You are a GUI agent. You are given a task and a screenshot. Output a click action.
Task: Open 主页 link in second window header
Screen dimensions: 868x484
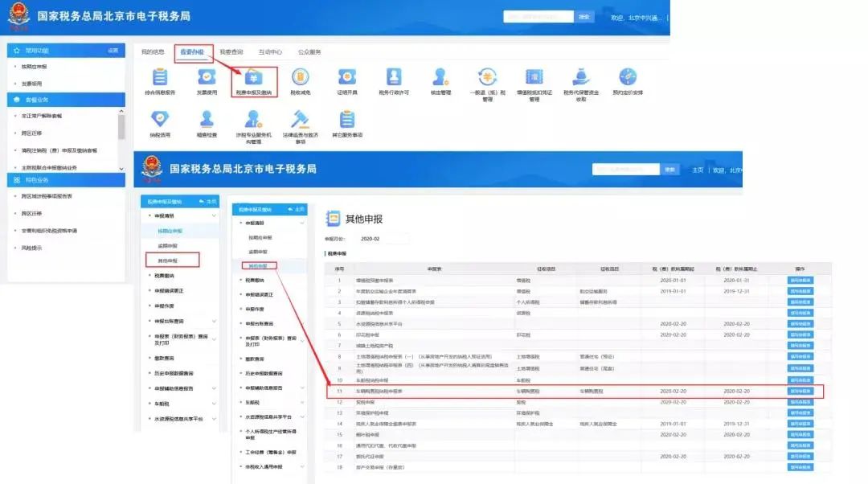pyautogui.click(x=698, y=170)
